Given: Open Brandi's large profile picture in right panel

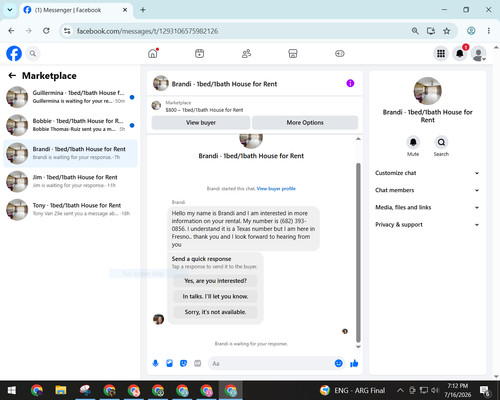Looking at the screenshot, I should coord(427,91).
